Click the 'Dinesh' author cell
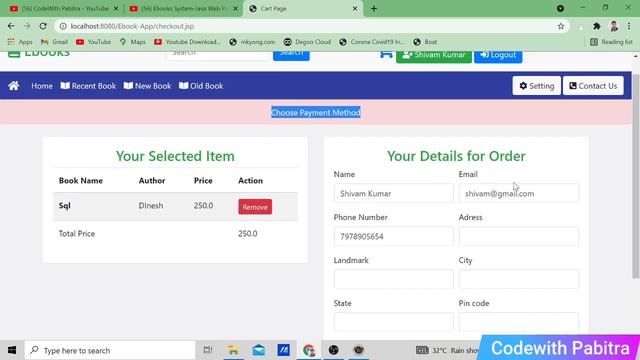Viewport: 640px width, 360px height. (x=151, y=206)
